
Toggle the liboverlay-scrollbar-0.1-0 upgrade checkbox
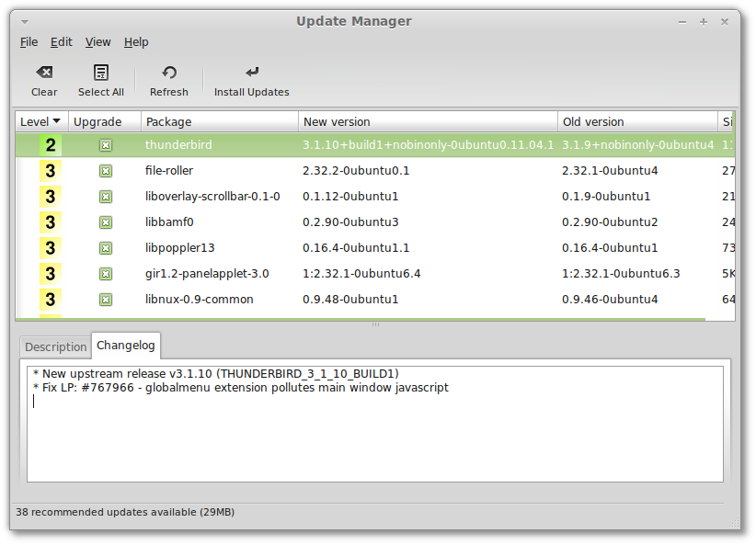click(106, 197)
